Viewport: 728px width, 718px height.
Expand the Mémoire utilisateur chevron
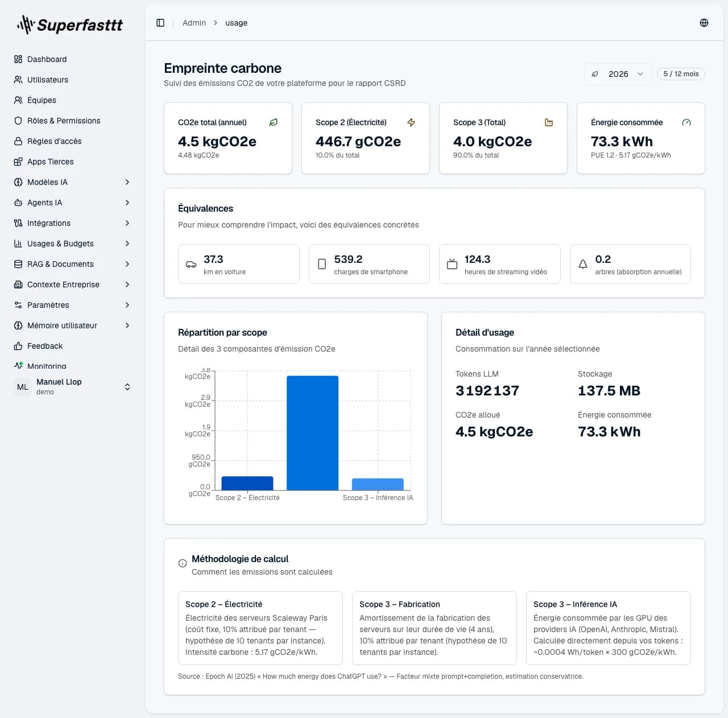click(x=127, y=325)
